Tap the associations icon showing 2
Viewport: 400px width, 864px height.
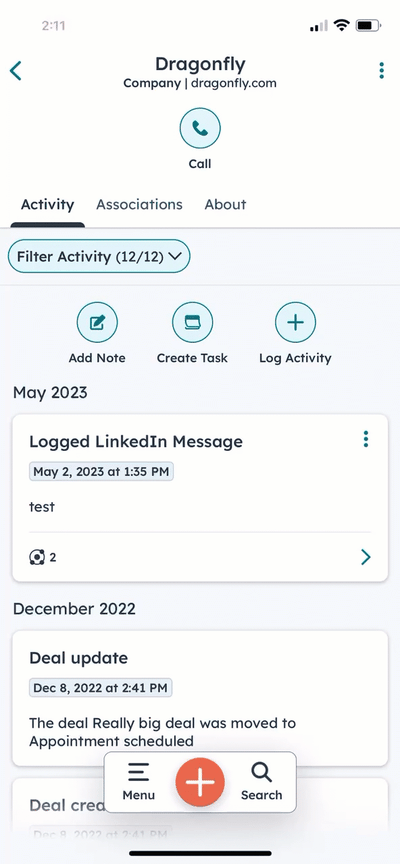pos(42,558)
